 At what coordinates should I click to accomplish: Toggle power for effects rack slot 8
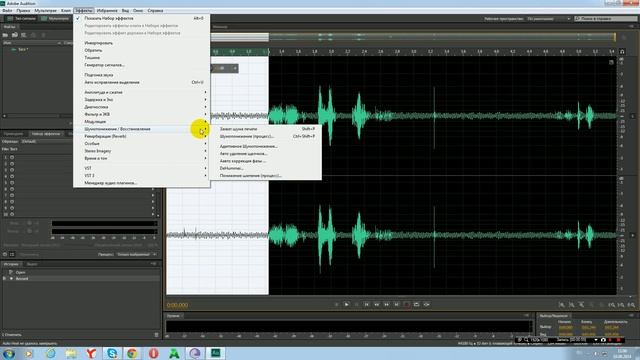click(x=12, y=202)
